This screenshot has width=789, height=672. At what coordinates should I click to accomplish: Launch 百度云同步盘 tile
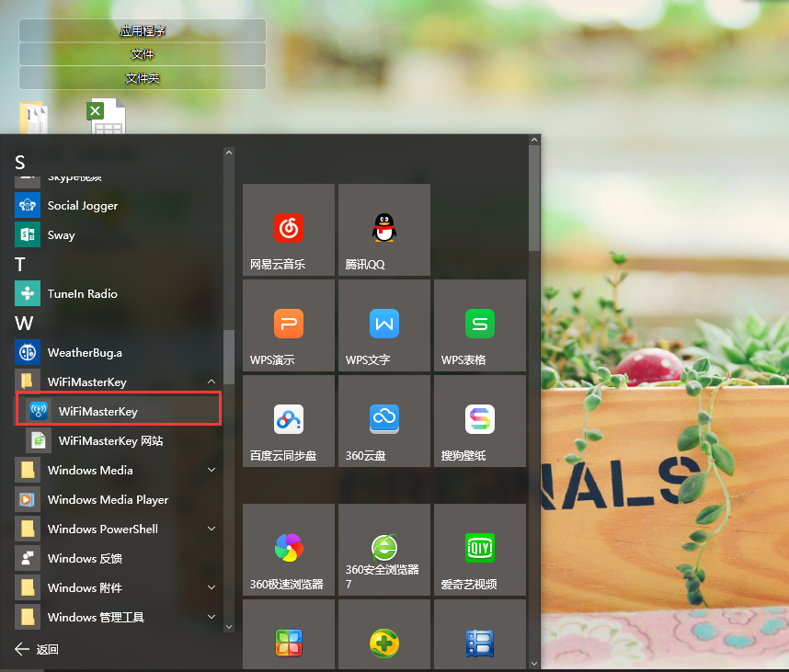tap(289, 420)
